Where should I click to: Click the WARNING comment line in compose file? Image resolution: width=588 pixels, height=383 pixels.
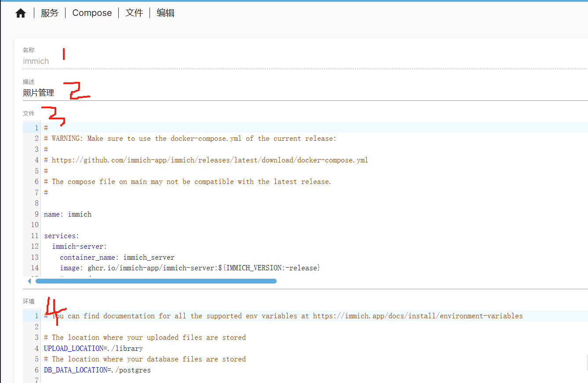click(x=190, y=139)
